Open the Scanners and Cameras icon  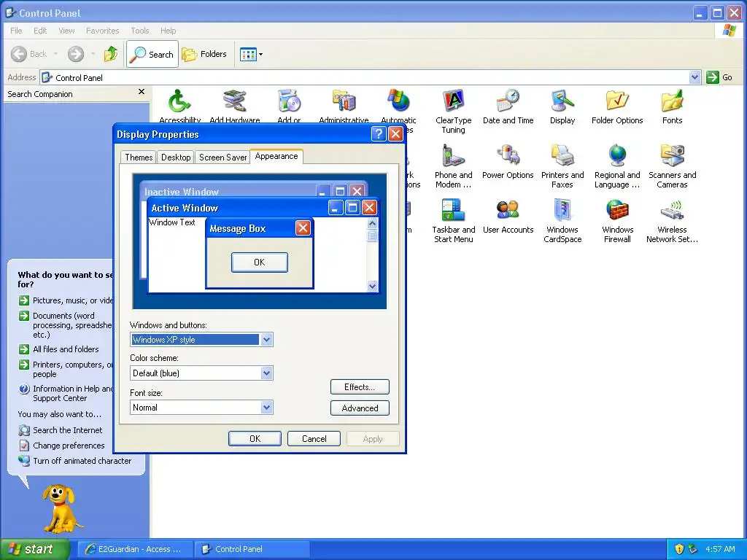[x=672, y=166]
